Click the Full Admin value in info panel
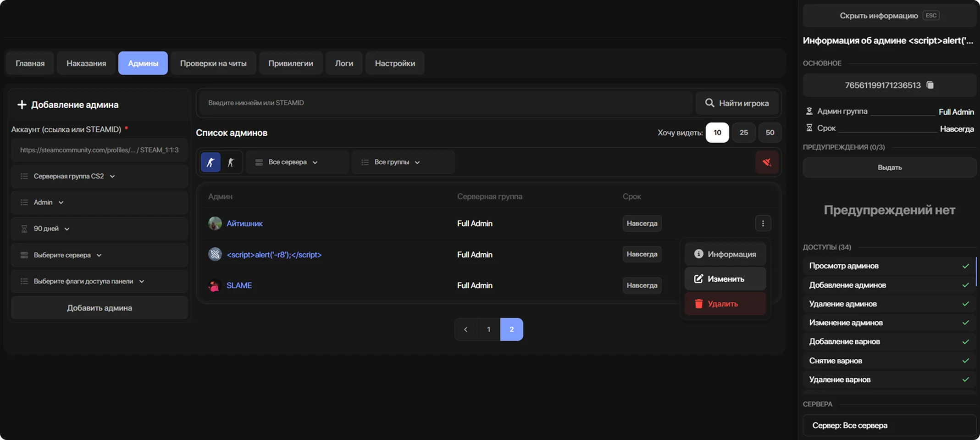The height and width of the screenshot is (440, 980). click(956, 112)
